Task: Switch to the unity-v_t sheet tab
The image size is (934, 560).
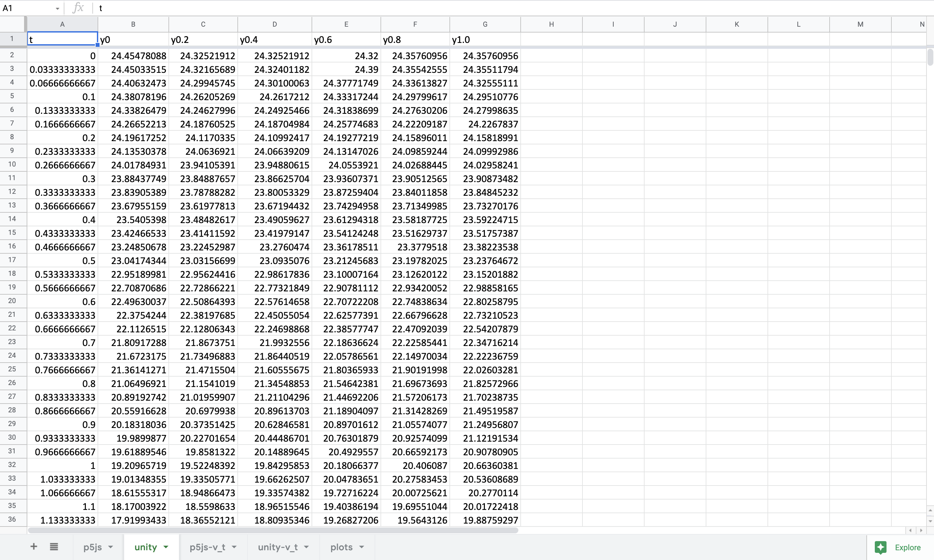Action: click(x=277, y=547)
